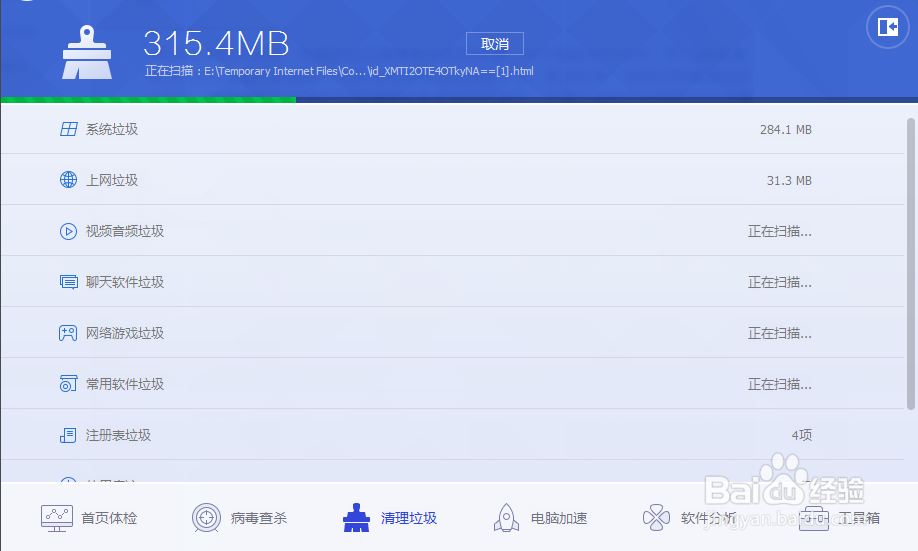The width and height of the screenshot is (918, 551).
Task: Select the 常用软件垃圾 row label
Action: tap(125, 384)
